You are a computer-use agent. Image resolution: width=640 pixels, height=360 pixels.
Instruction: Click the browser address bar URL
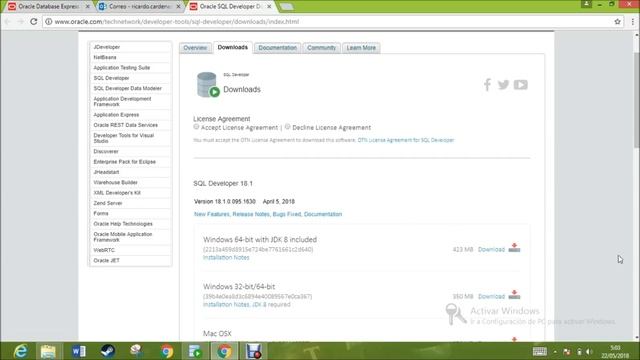pyautogui.click(x=177, y=22)
